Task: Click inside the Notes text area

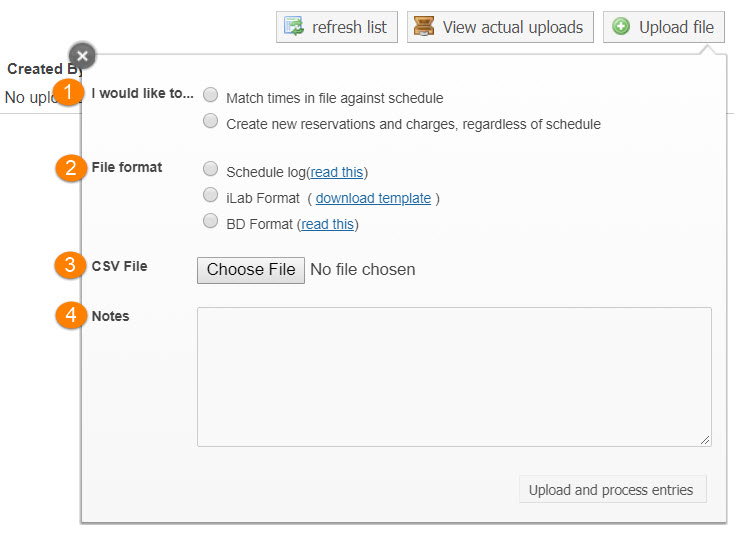Action: [x=454, y=376]
